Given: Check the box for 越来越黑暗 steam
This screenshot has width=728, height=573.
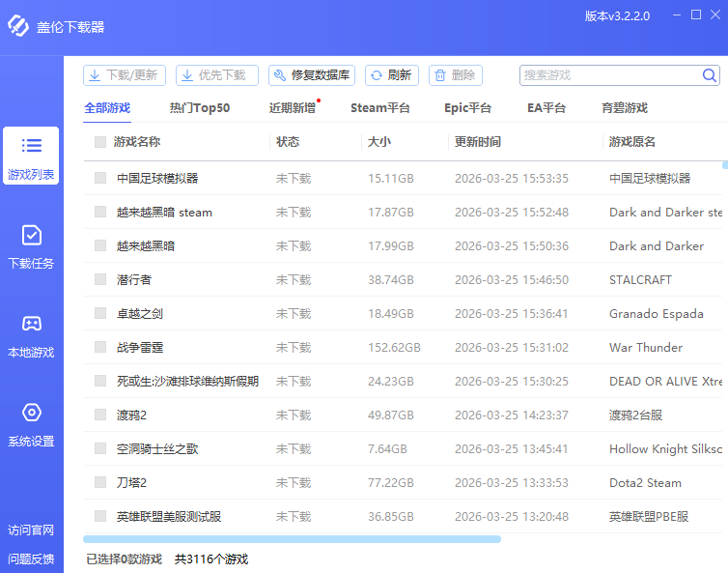Looking at the screenshot, I should 100,212.
